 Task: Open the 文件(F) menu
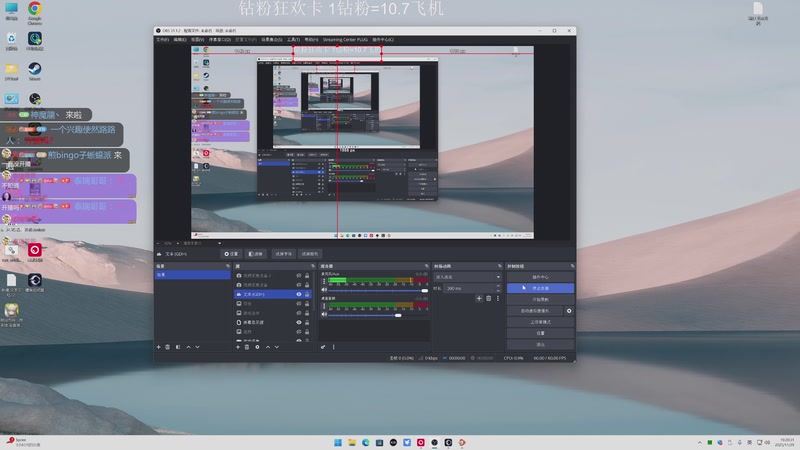[x=162, y=40]
